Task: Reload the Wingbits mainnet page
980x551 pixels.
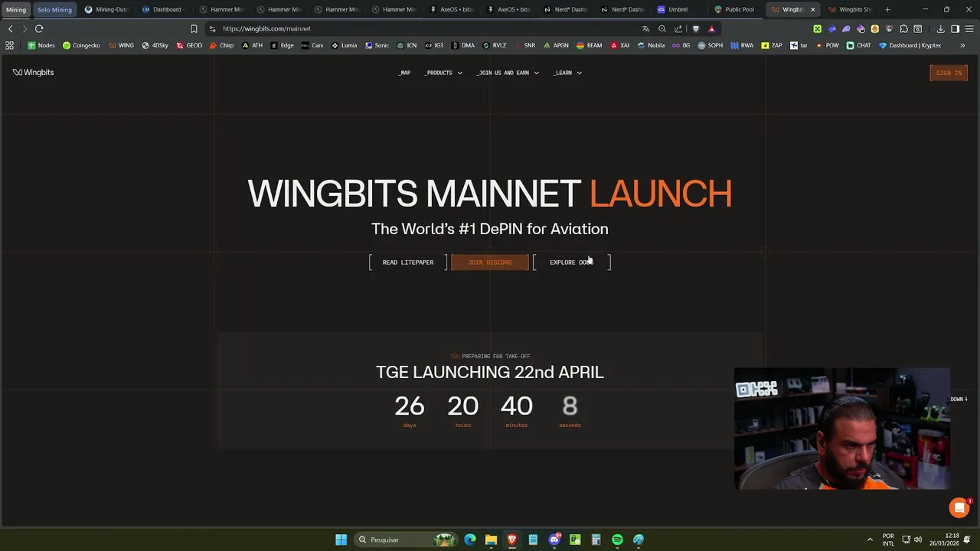Action: pos(39,28)
